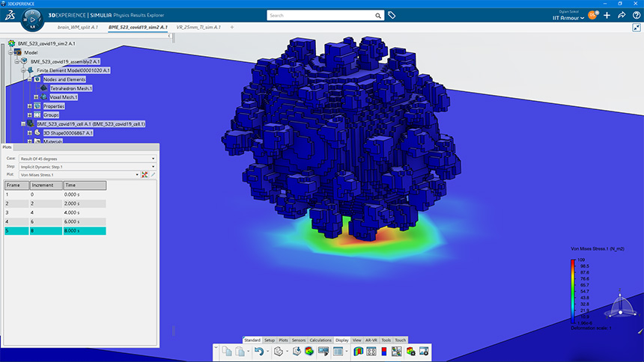The width and height of the screenshot is (644, 362).
Task: Click the animation player film icon
Action: 323,352
